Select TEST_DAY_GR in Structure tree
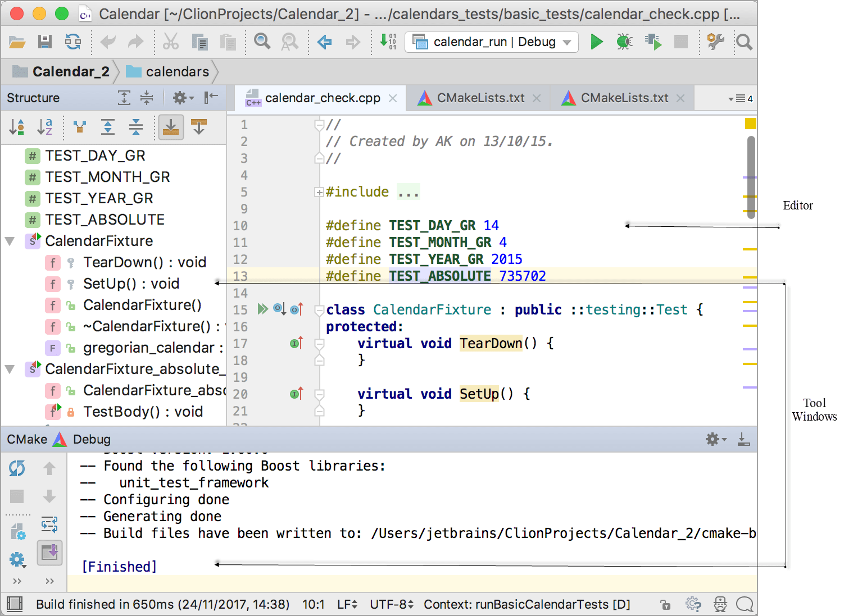Screen dimensions: 844x616 click(85, 156)
